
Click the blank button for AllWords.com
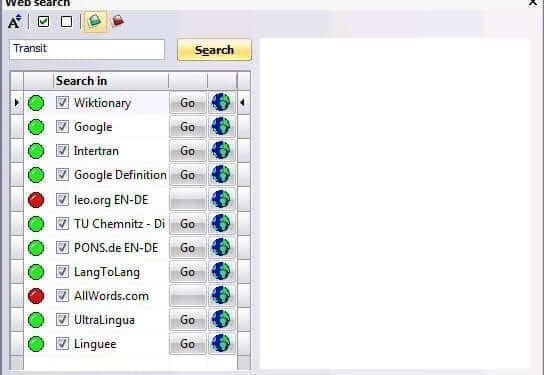[187, 296]
